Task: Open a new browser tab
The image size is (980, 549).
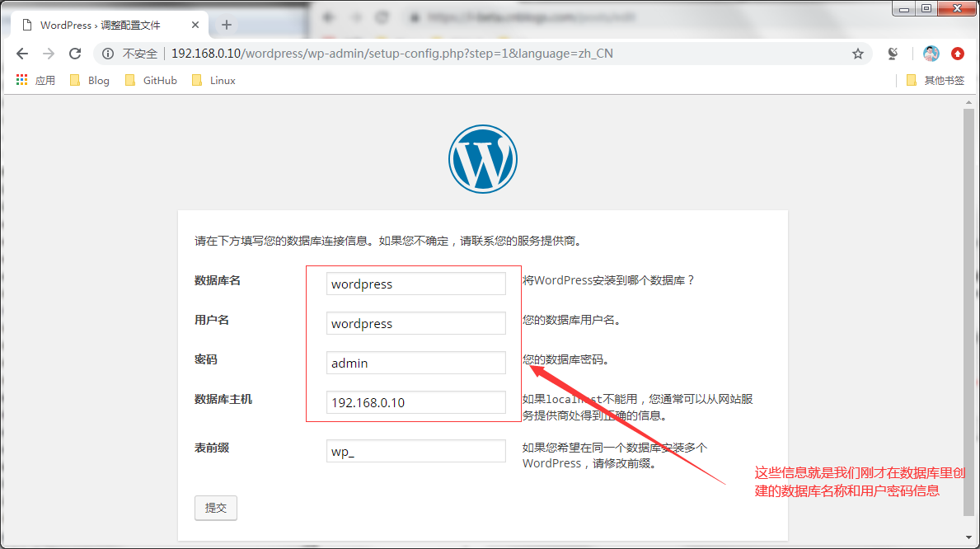Action: 227,25
